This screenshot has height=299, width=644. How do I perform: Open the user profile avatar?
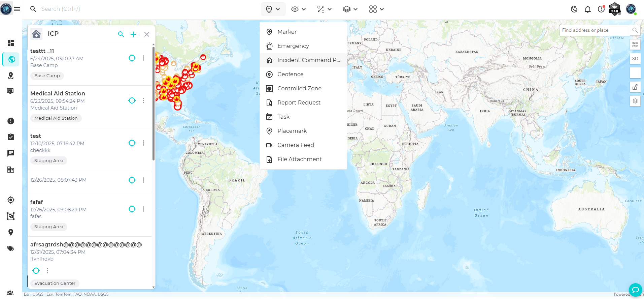click(631, 9)
